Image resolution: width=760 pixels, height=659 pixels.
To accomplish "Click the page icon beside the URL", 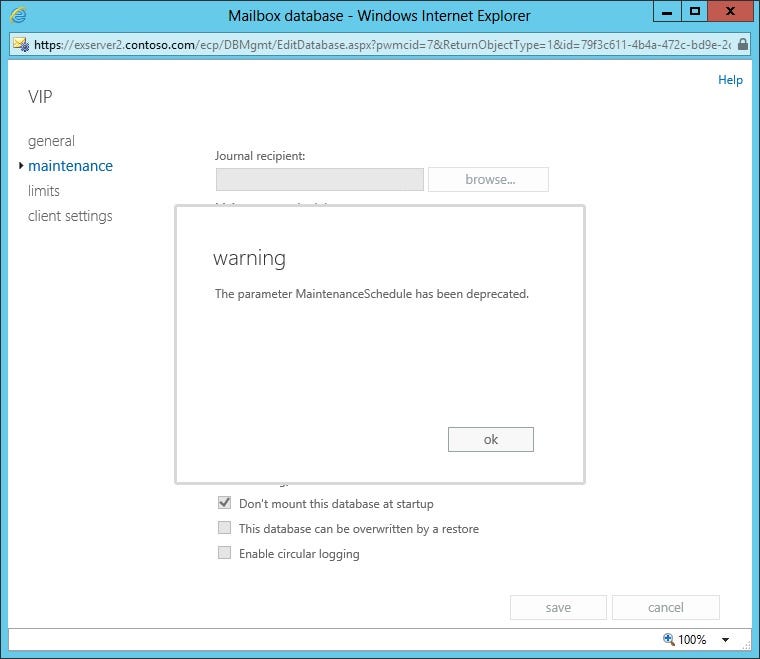I will coord(20,45).
